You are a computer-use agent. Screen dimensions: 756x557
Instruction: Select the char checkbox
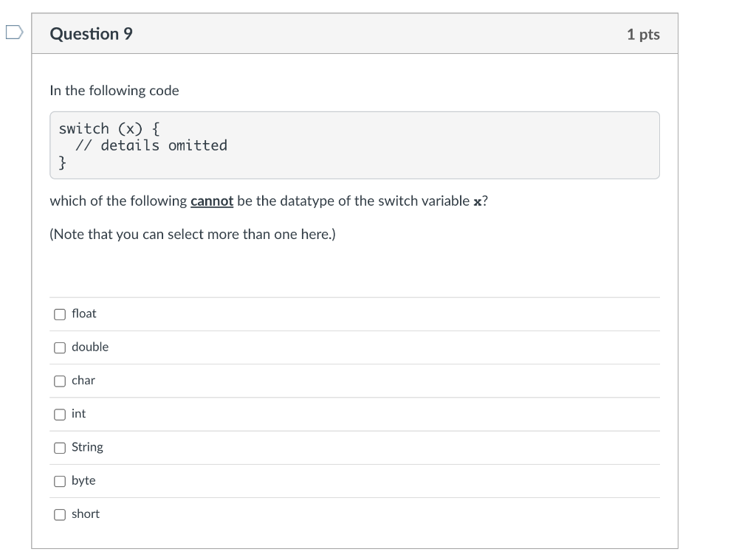click(x=60, y=381)
